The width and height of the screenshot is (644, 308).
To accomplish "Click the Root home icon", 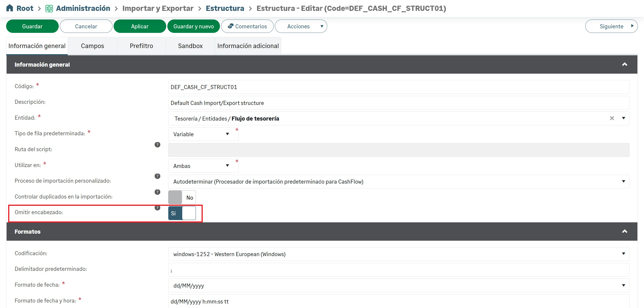I will coord(10,8).
